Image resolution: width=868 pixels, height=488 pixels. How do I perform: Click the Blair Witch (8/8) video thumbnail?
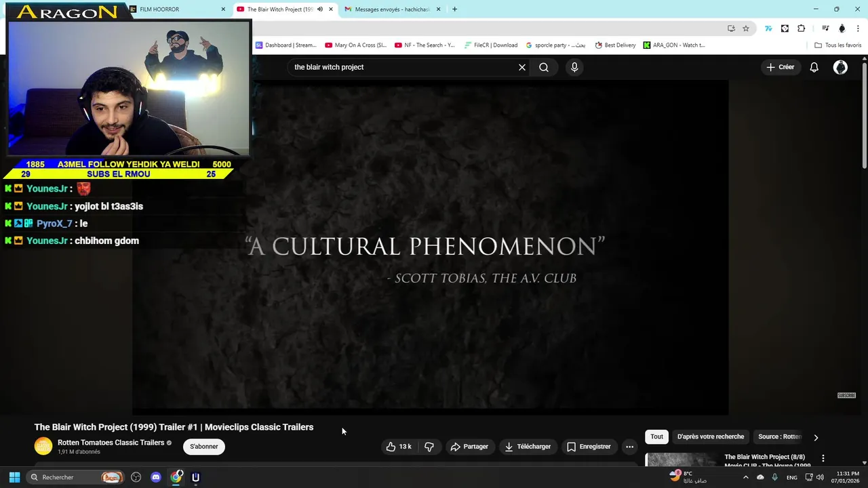(x=681, y=460)
